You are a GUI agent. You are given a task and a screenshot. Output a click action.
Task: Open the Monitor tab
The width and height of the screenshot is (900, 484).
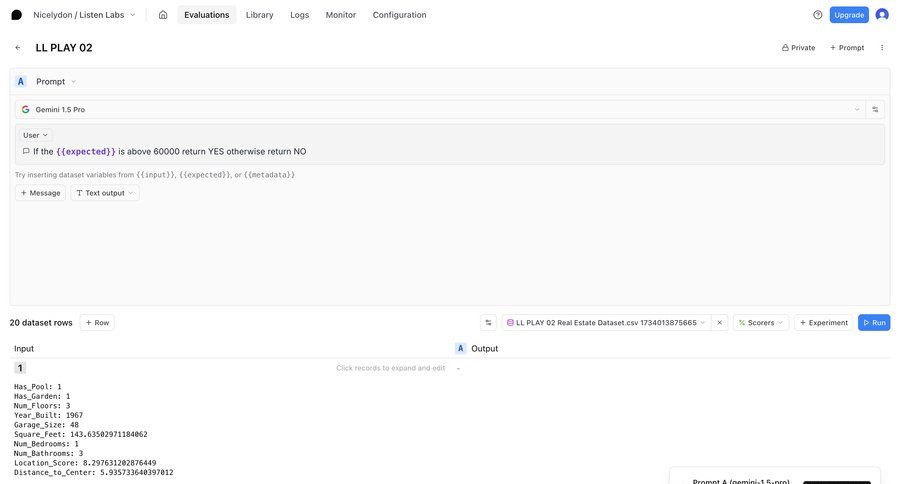341,15
